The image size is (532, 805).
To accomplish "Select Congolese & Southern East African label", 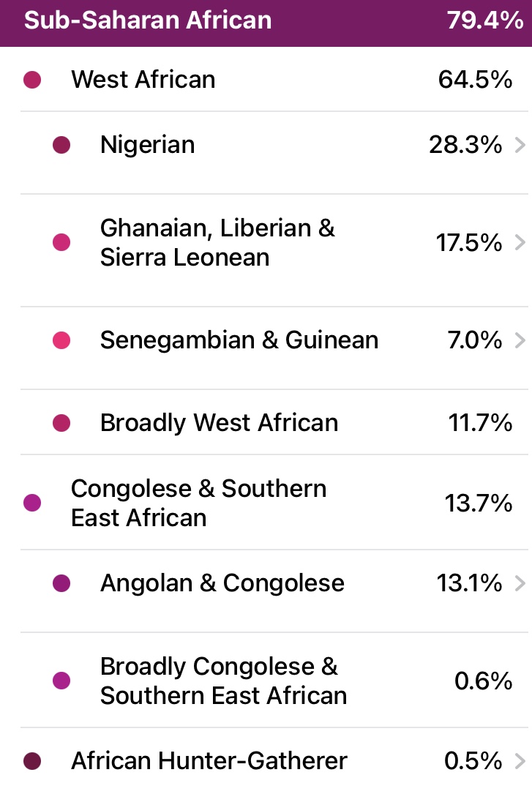I will point(199,503).
